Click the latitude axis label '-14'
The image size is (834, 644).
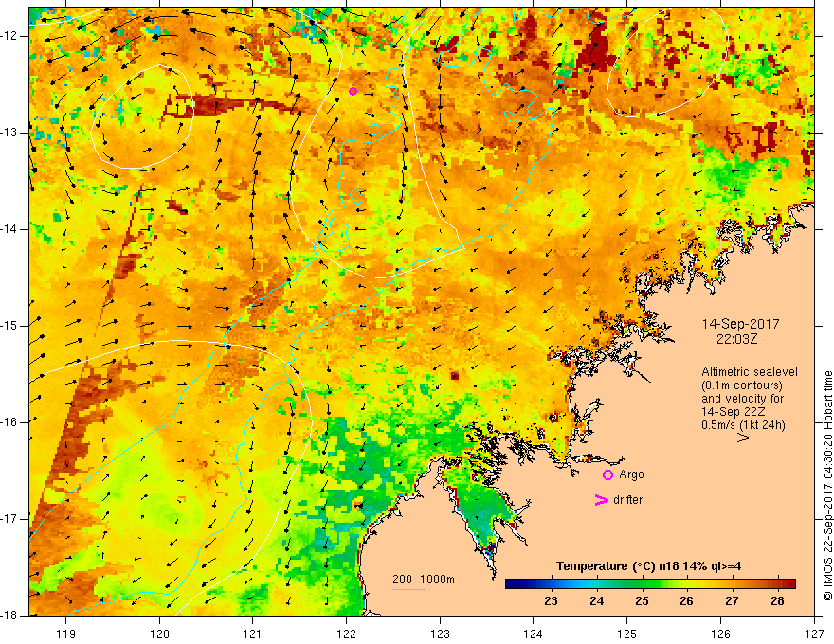point(9,229)
